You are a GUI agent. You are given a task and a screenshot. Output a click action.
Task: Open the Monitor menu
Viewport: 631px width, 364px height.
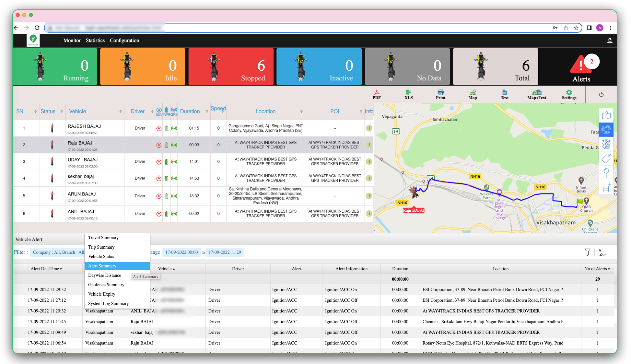click(x=72, y=41)
